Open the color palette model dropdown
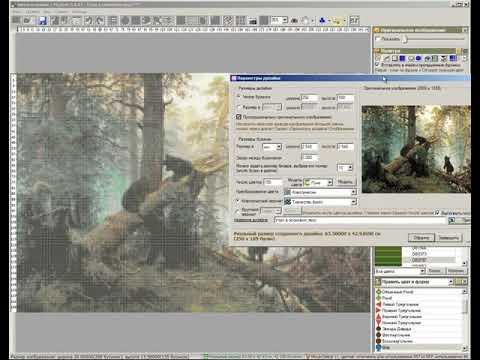The height and width of the screenshot is (360, 480). pos(330,182)
